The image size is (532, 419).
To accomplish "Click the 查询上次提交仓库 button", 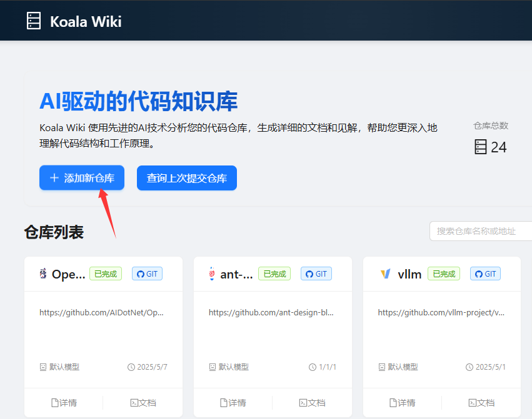I will [187, 178].
